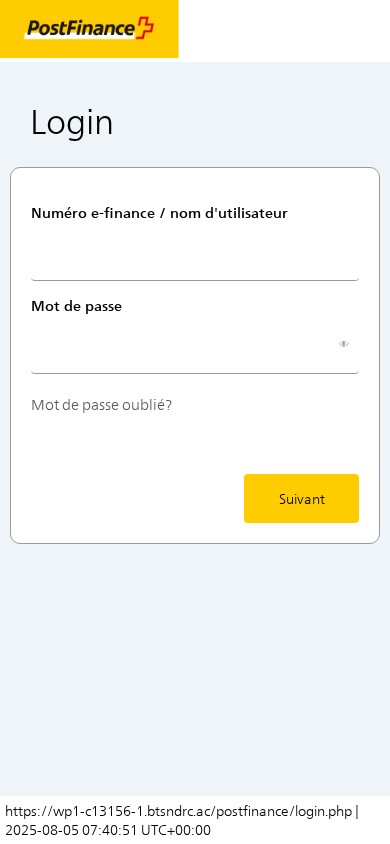Click the Numéro e-finance / nom d'utilisateur label

(x=159, y=213)
